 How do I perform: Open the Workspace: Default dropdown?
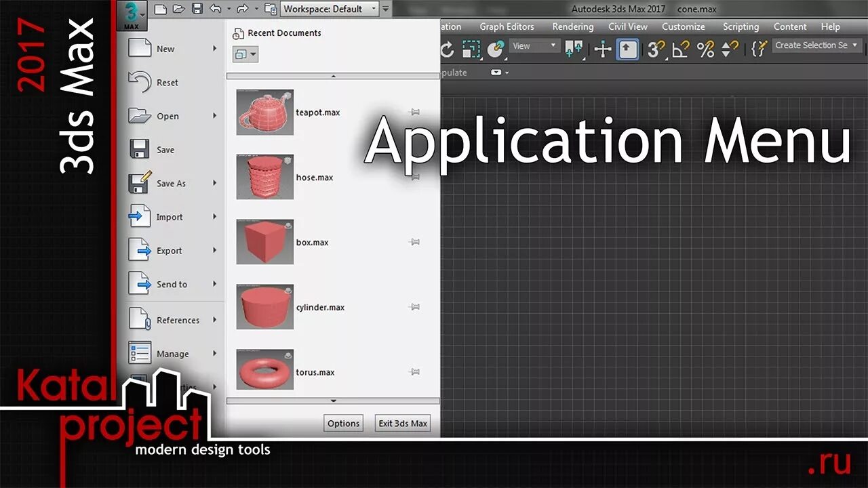click(x=329, y=9)
